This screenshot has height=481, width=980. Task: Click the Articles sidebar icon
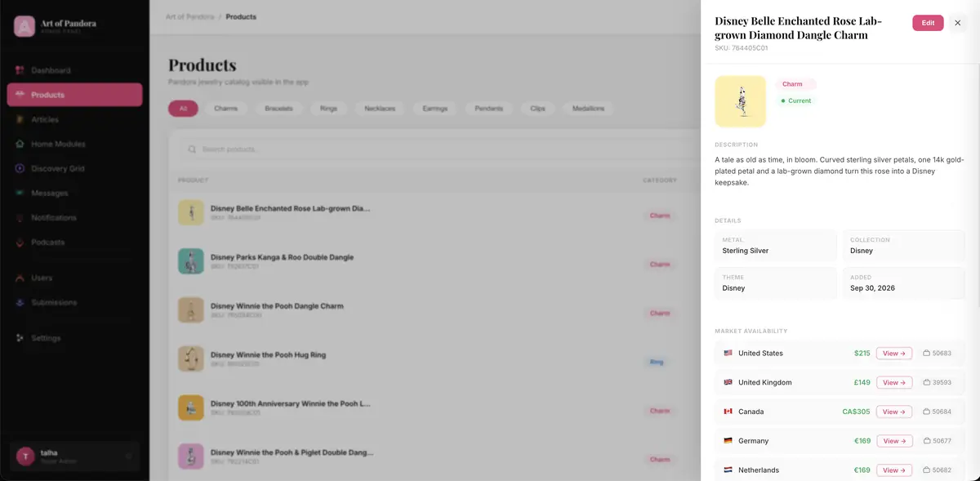click(x=20, y=119)
